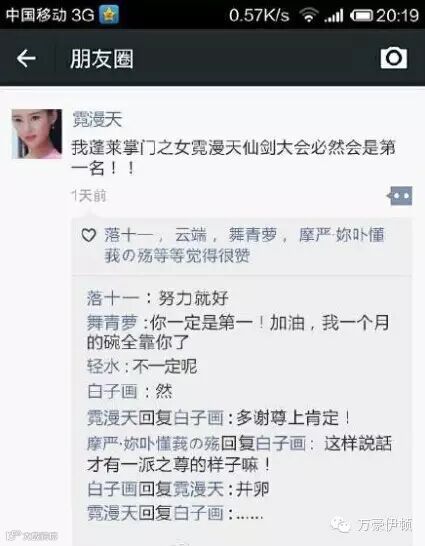Screen dimensions: 425x546
Task: Open 霓漫天 poster name link
Action: click(x=97, y=119)
